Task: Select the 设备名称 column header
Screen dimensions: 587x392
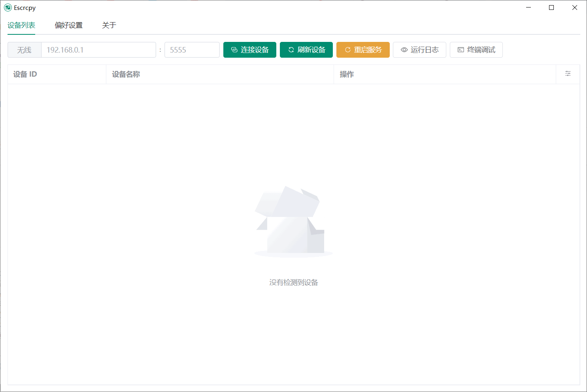Action: click(126, 74)
